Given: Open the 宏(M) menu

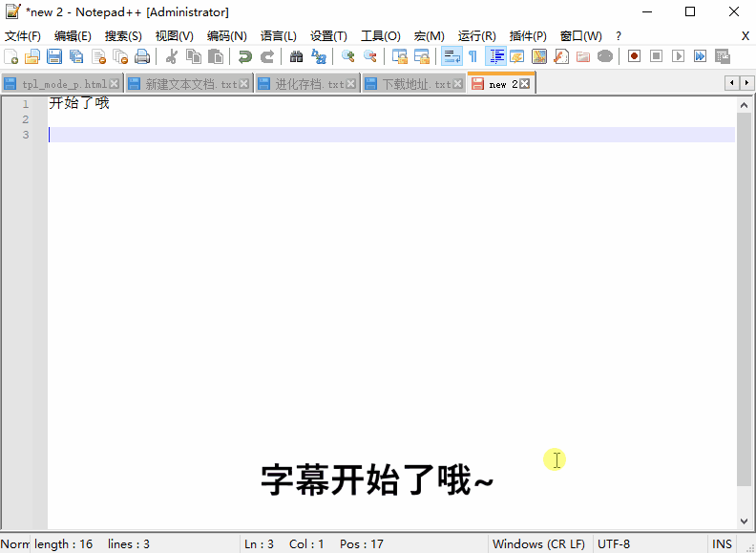Looking at the screenshot, I should point(429,36).
